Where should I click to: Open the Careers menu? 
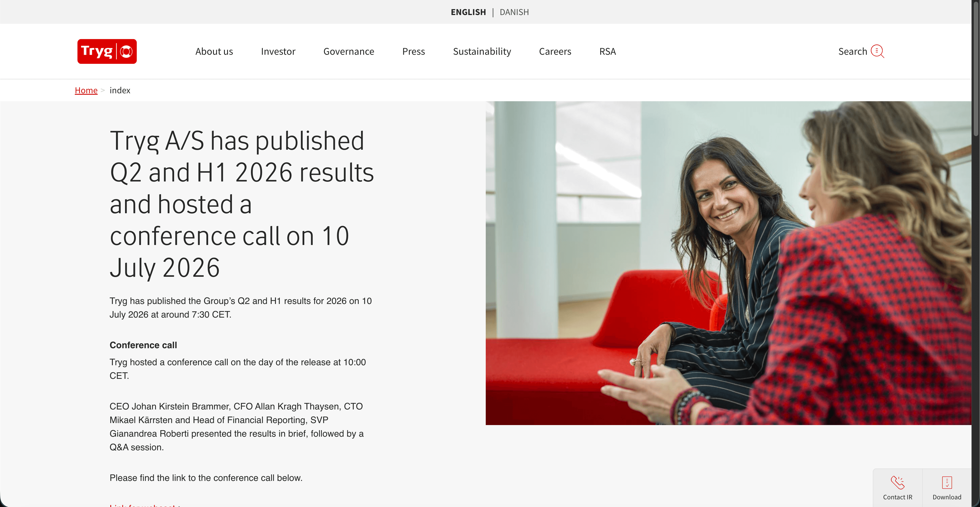(555, 51)
